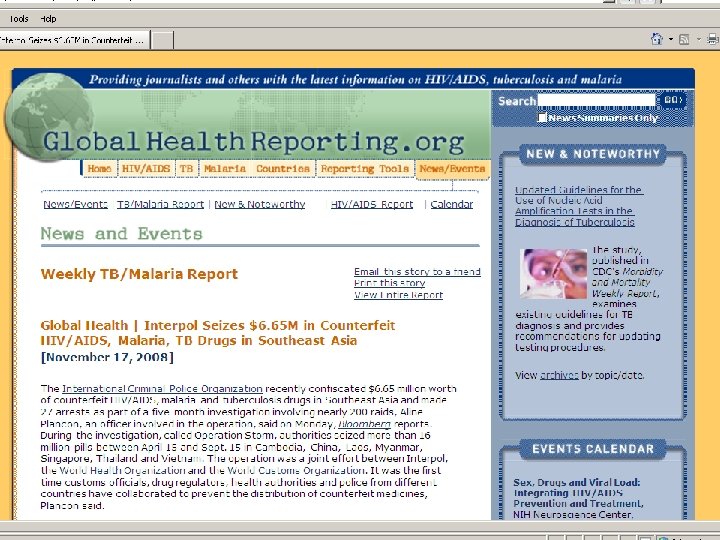Click the News/Events sub-navigation link
720x540 pixels.
click(x=75, y=204)
